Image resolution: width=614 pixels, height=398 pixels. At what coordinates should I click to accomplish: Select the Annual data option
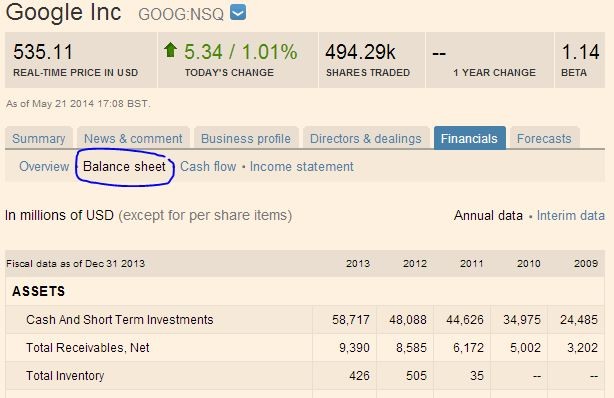(x=488, y=215)
